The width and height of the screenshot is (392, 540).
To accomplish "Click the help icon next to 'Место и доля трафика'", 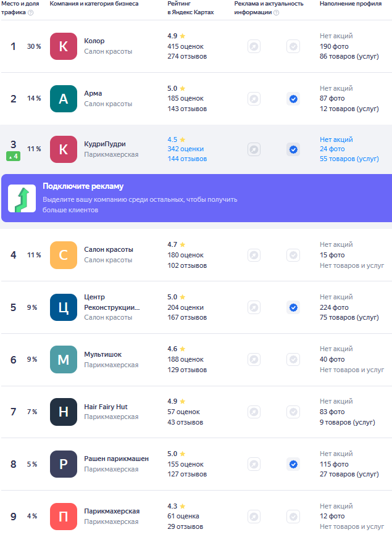I will tap(31, 13).
